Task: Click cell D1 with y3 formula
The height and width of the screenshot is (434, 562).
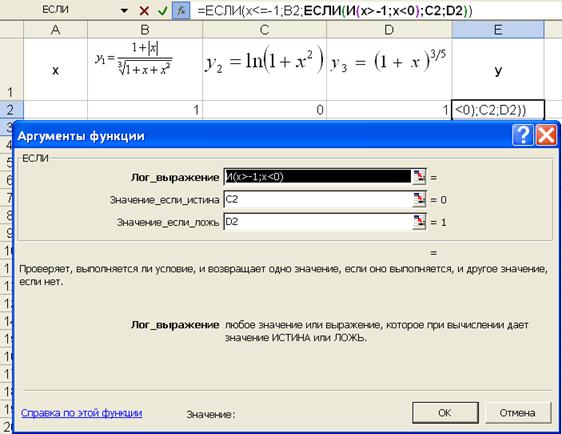Action: 389,69
